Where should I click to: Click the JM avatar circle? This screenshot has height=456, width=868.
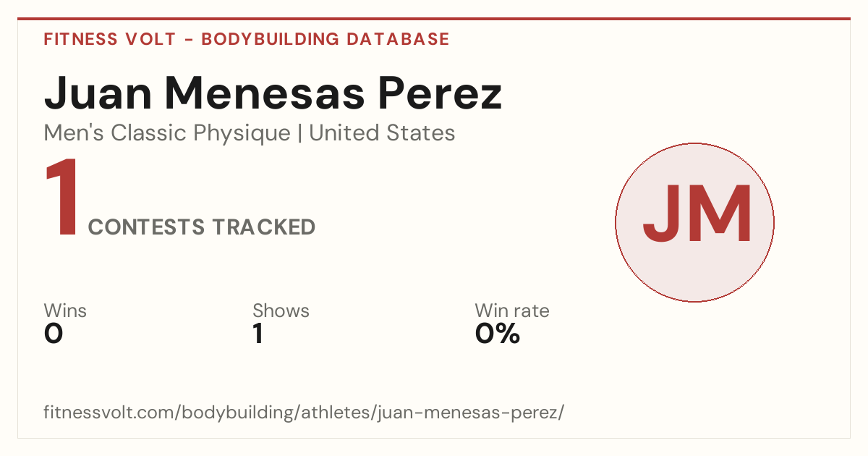[x=694, y=222]
